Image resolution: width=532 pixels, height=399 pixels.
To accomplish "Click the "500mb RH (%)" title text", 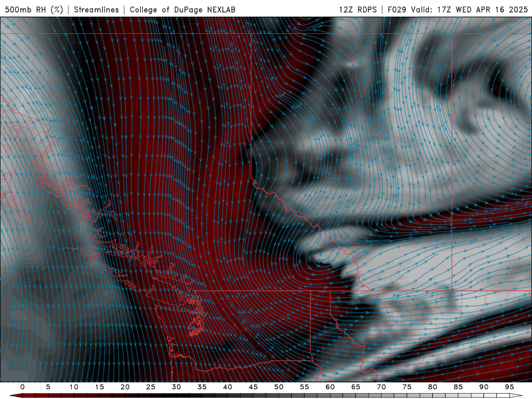I will [34, 9].
